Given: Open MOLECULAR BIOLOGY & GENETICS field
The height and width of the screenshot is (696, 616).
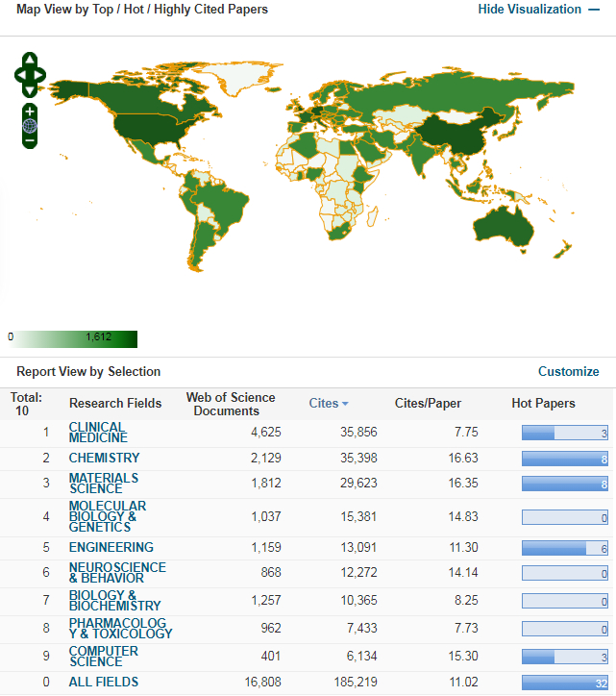Looking at the screenshot, I should click(x=108, y=516).
